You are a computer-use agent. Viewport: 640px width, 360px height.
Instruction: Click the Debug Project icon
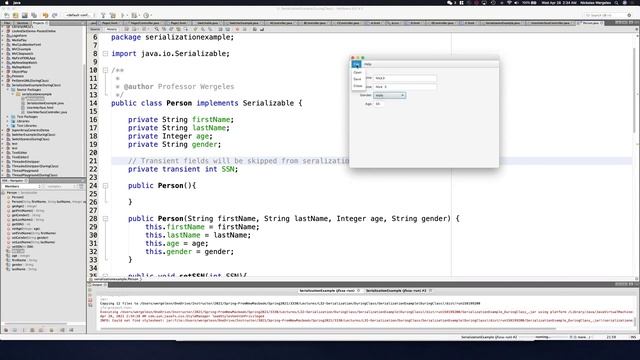point(135,16)
